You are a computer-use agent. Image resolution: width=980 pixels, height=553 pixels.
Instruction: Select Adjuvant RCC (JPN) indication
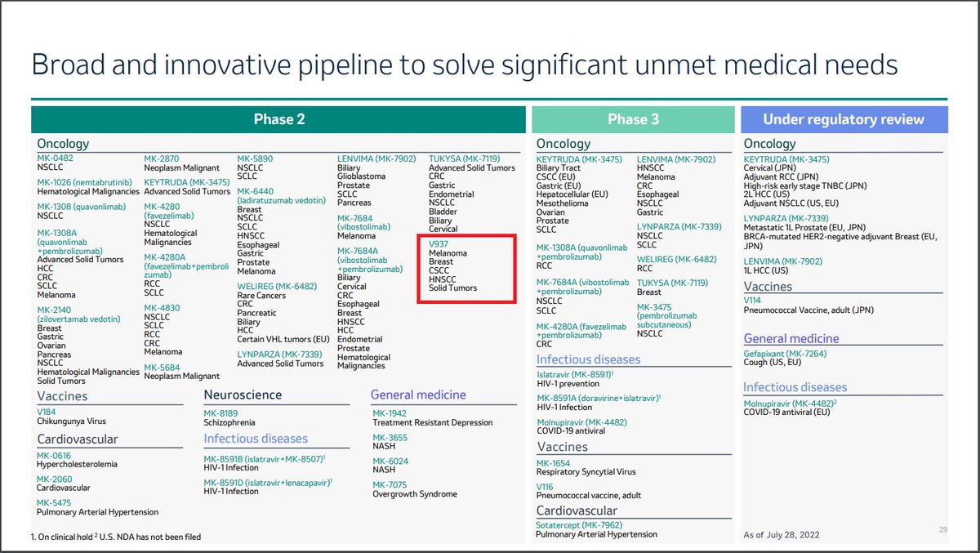click(782, 176)
